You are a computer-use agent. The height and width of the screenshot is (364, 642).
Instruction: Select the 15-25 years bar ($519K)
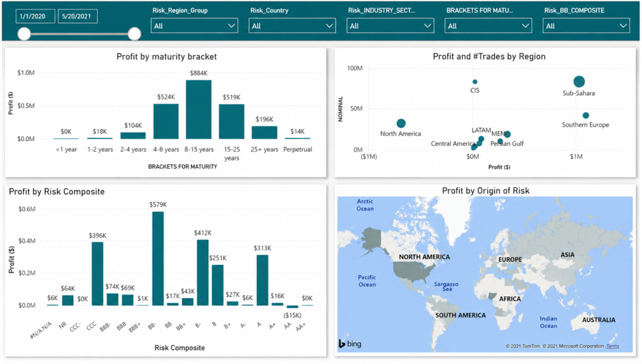231,122
